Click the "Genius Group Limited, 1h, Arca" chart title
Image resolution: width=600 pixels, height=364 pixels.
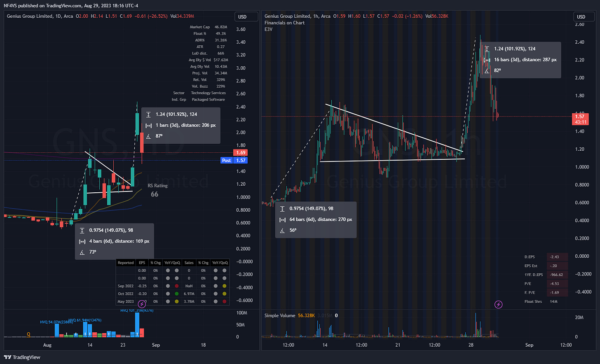click(298, 16)
